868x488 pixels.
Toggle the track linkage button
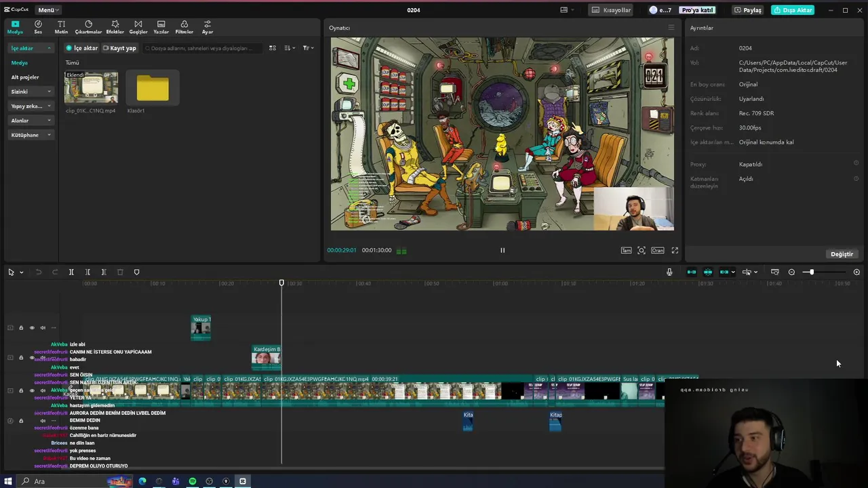click(724, 272)
